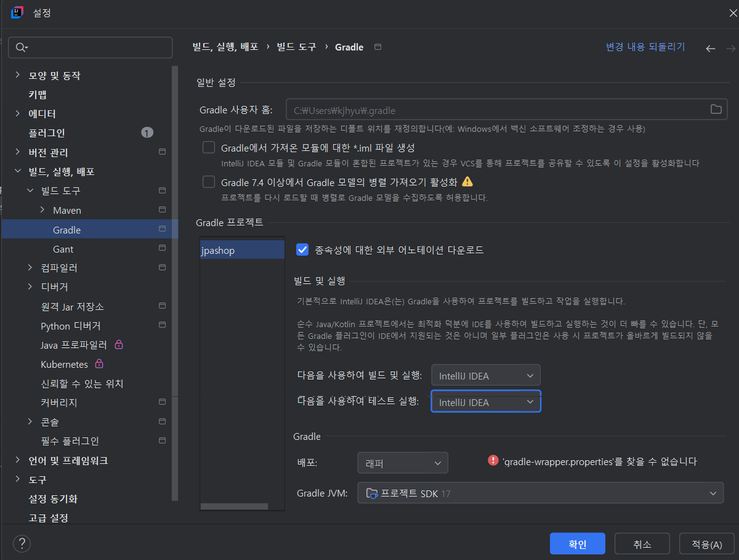Select 키맵 in settings tree

click(x=38, y=94)
